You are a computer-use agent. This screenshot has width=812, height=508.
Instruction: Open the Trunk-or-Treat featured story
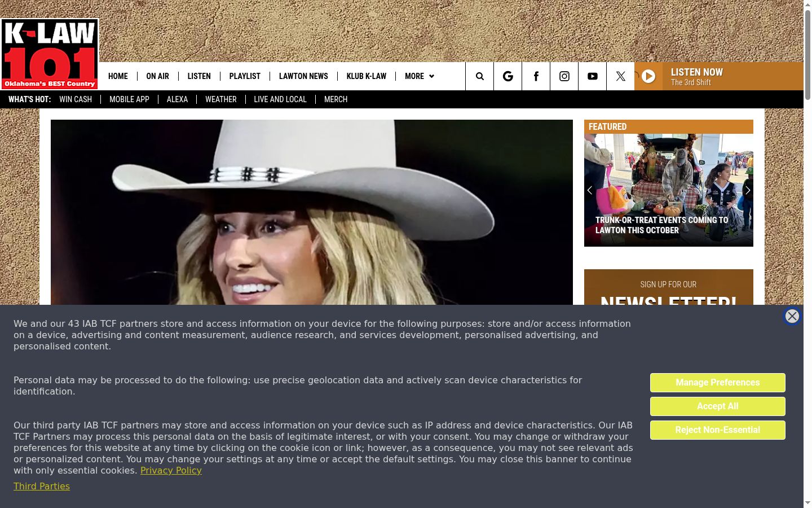tap(669, 190)
